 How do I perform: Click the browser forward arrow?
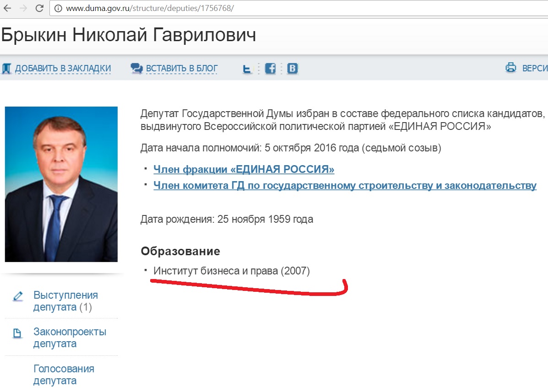pyautogui.click(x=23, y=8)
